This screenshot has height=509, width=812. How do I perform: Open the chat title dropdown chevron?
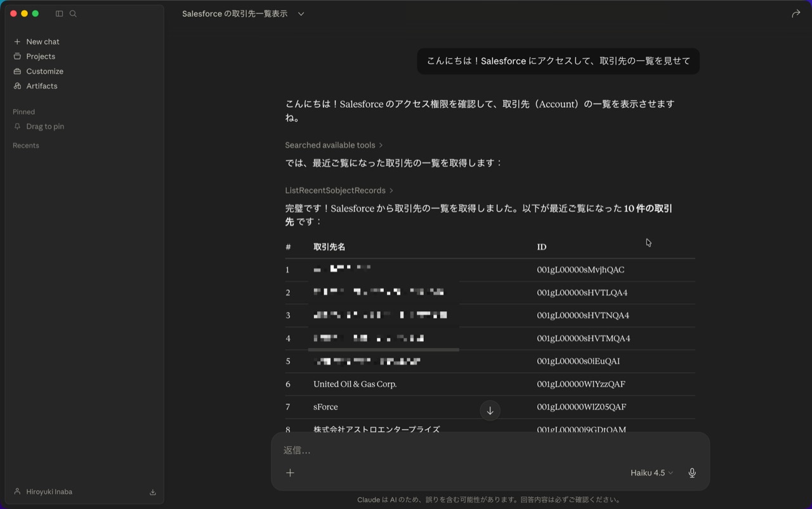pyautogui.click(x=301, y=13)
